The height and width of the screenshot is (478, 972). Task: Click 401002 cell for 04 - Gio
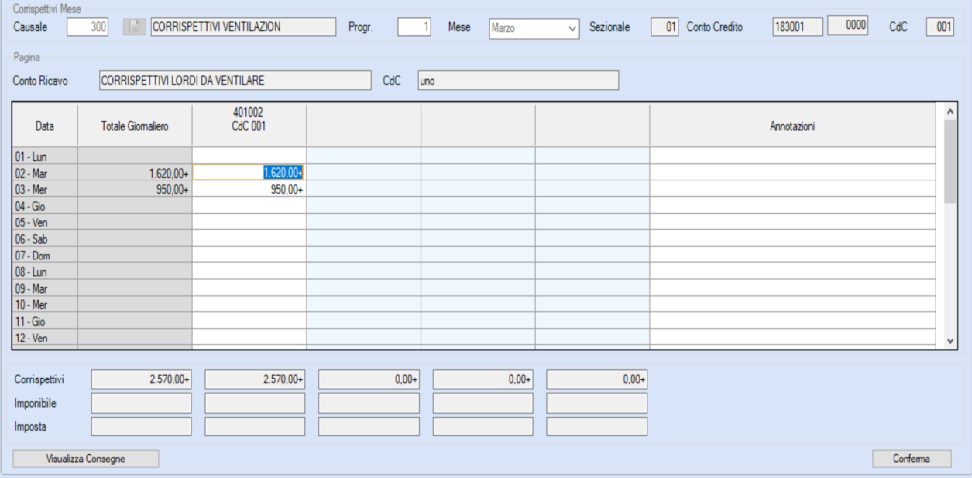click(x=249, y=206)
